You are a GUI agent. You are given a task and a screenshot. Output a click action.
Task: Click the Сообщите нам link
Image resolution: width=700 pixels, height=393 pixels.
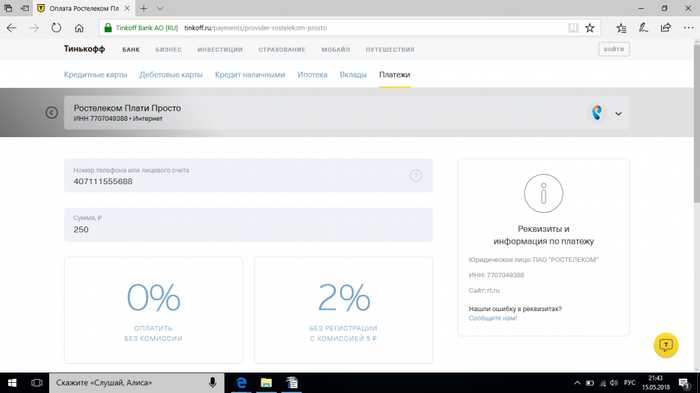[493, 318]
